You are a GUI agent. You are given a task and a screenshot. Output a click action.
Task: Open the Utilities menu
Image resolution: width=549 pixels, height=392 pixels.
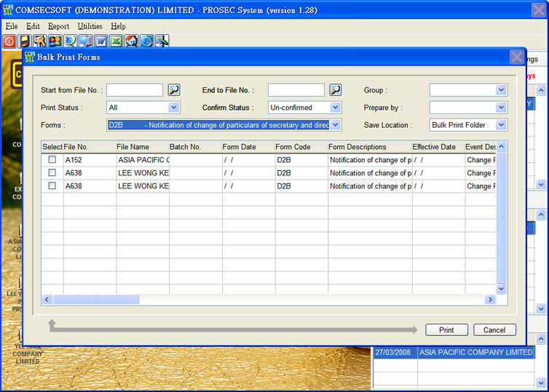click(90, 26)
